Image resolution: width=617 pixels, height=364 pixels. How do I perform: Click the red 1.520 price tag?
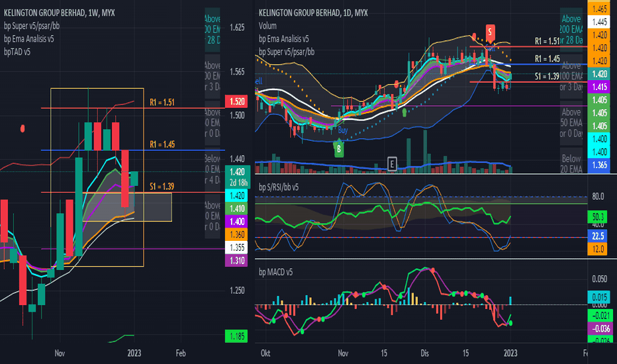236,101
